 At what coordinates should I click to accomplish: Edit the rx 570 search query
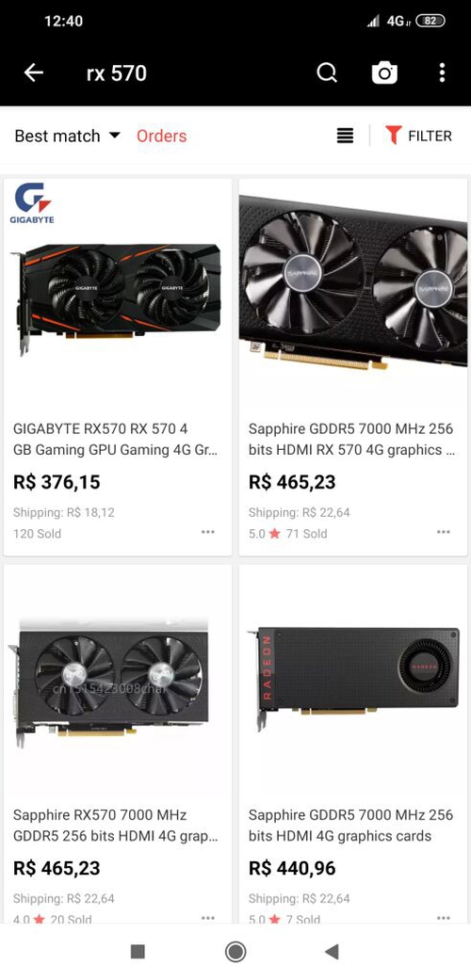point(117,73)
